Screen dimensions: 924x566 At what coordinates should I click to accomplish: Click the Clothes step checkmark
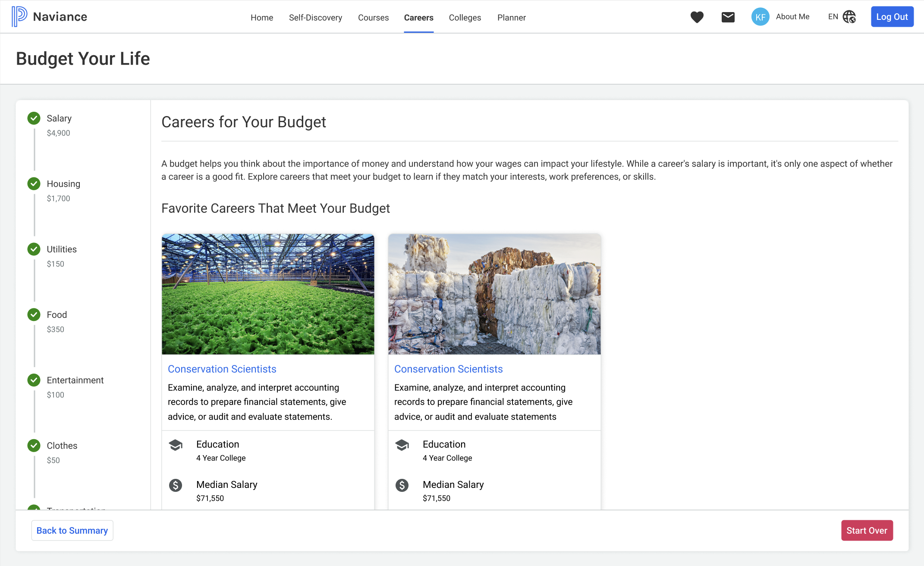(34, 446)
